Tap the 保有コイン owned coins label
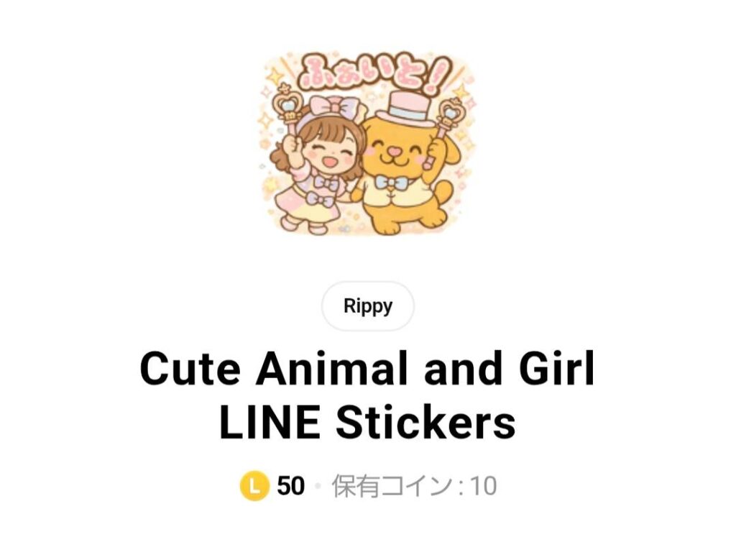Screen dimensions: 736x560 (392, 486)
